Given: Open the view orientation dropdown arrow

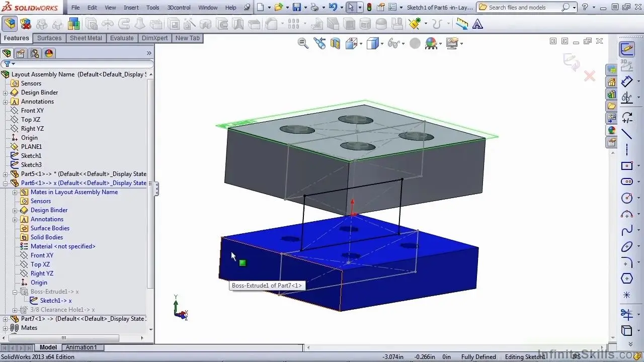Looking at the screenshot, I should tap(361, 44).
